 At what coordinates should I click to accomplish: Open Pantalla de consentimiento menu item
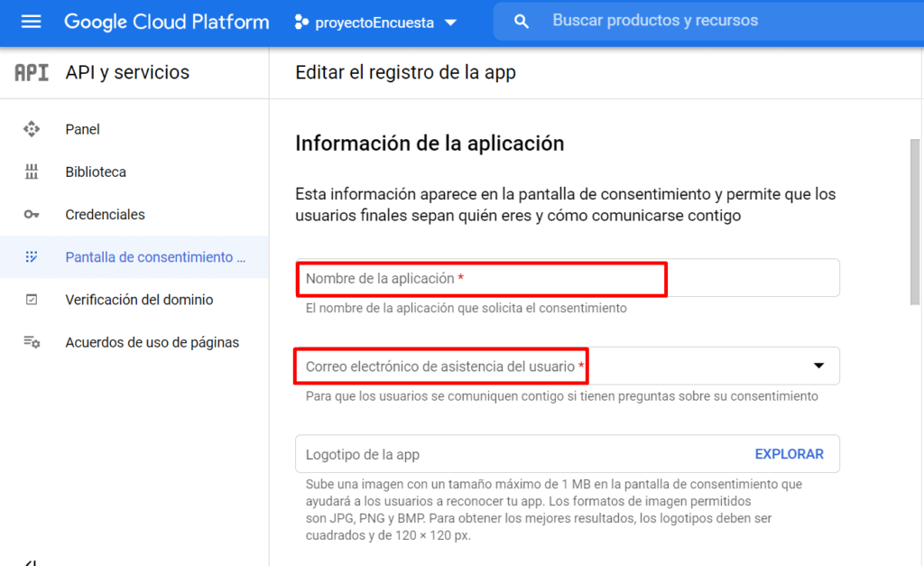134,257
